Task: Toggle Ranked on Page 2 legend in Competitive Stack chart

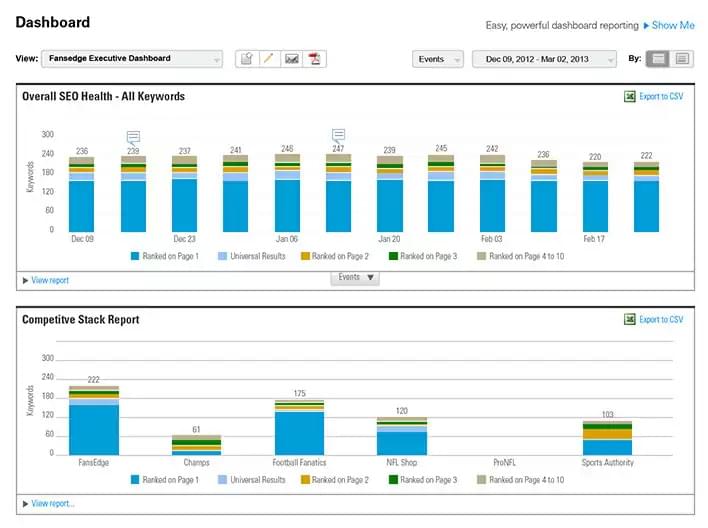Action: click(335, 480)
